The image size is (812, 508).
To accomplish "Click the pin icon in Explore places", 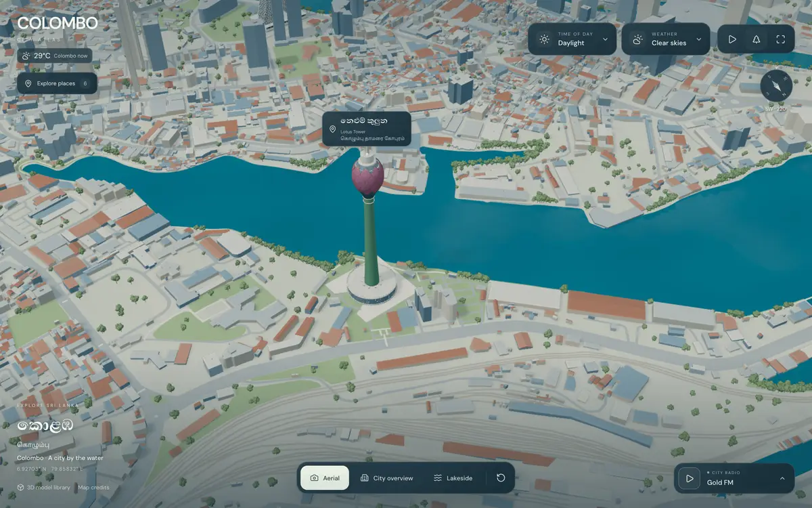I will (28, 83).
